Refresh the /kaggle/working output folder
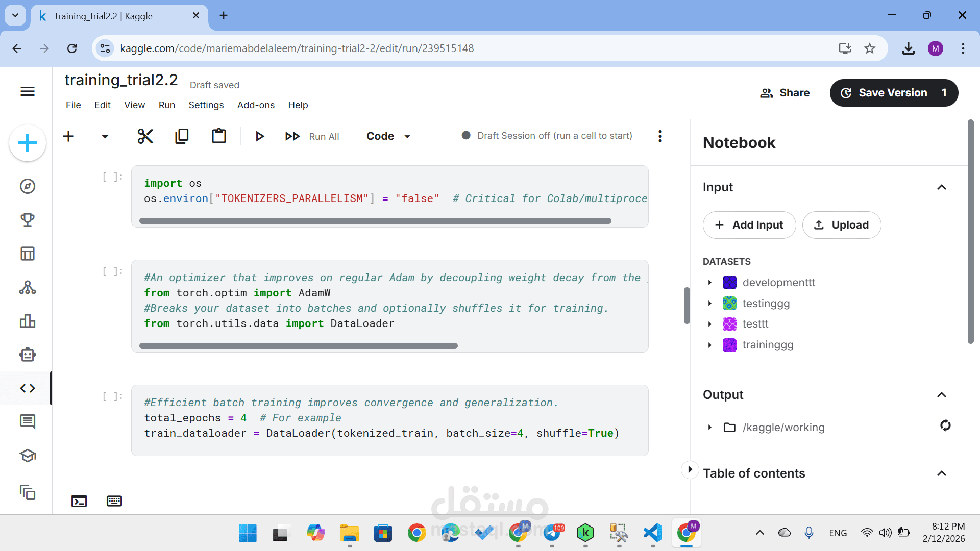 945,425
